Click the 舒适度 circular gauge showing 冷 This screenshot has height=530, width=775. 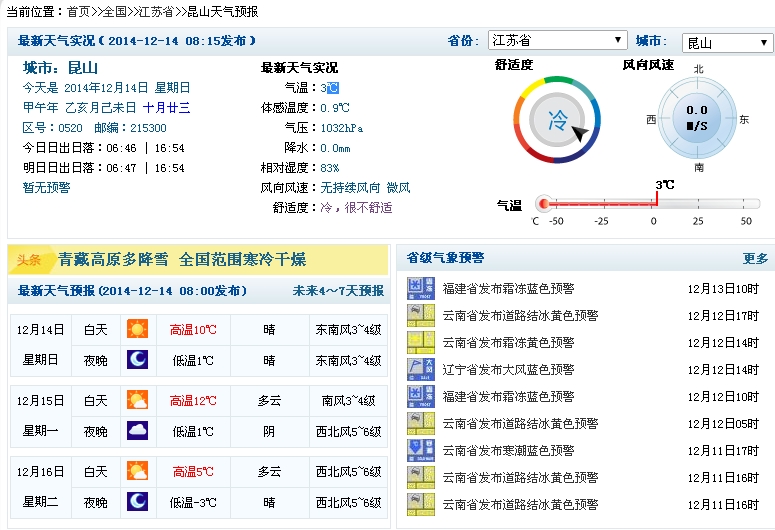(x=557, y=121)
